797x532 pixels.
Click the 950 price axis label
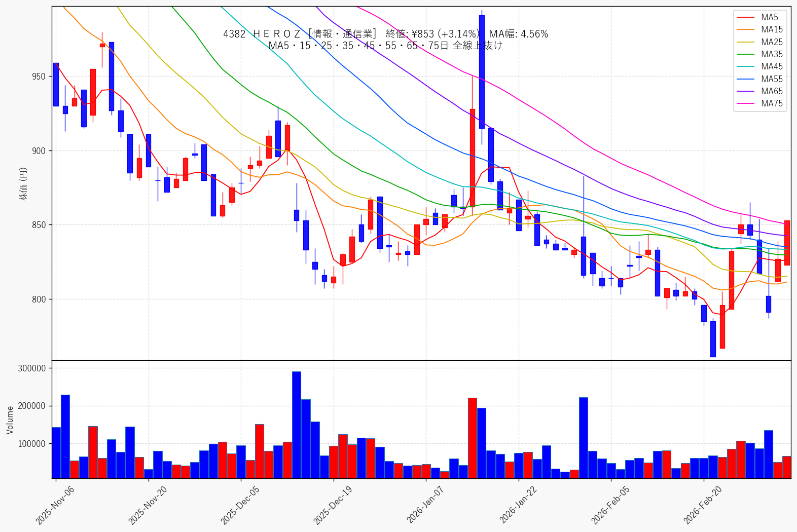click(x=39, y=77)
